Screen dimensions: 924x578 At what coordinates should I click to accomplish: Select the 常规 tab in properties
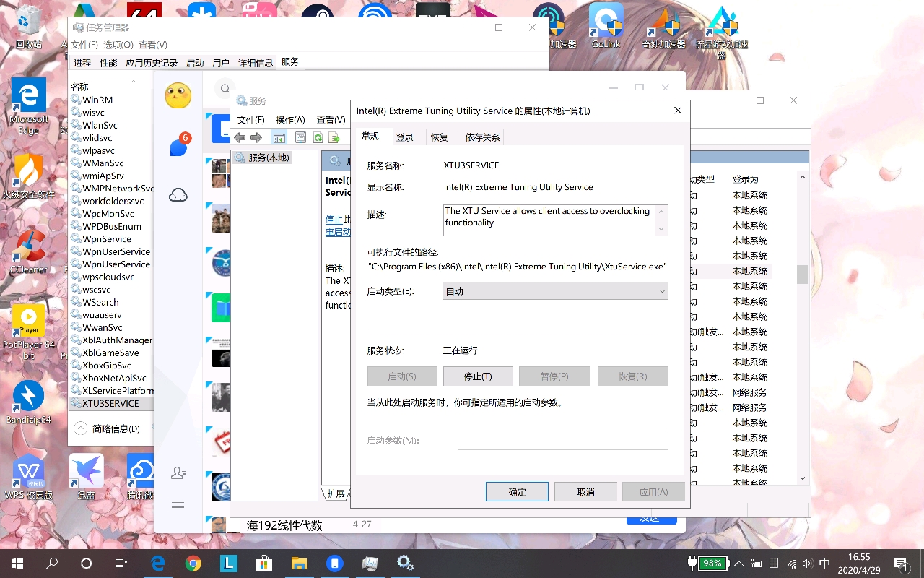(370, 136)
